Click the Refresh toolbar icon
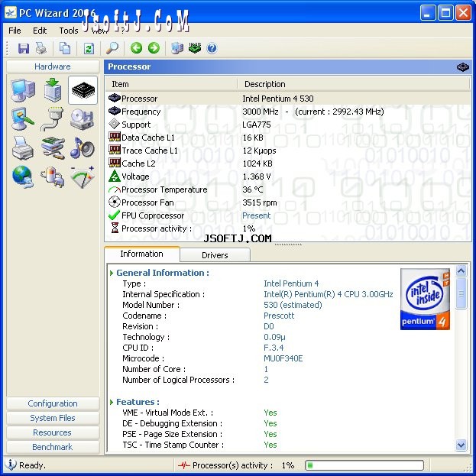Screen dimensions: 476x476 (x=89, y=48)
